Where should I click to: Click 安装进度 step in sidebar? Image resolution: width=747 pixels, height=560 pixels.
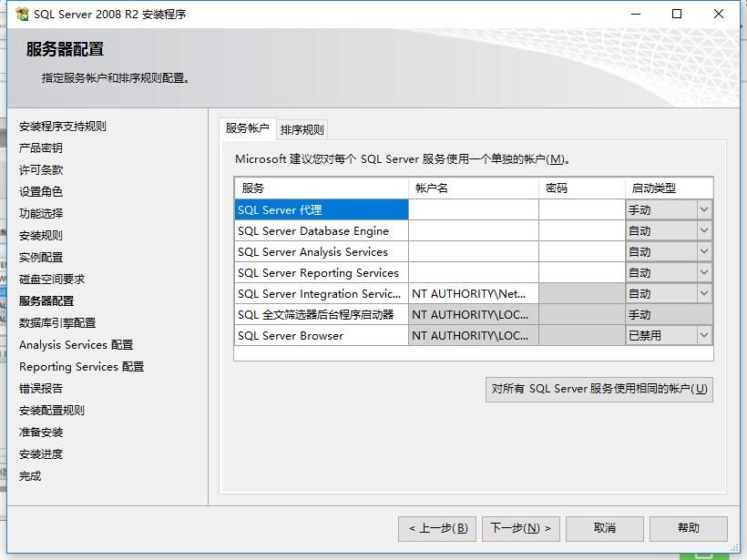[40, 453]
